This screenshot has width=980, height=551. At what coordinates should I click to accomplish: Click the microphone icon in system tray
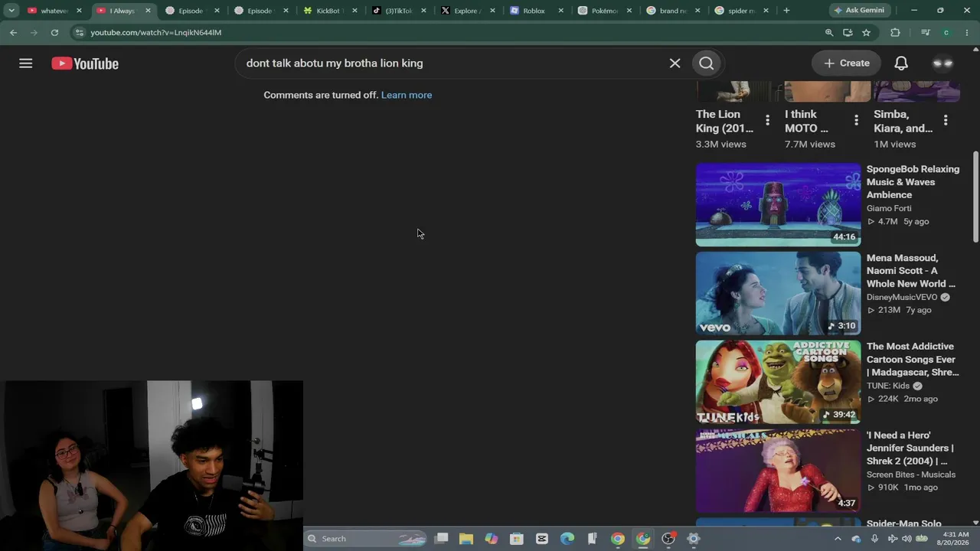pyautogui.click(x=874, y=539)
